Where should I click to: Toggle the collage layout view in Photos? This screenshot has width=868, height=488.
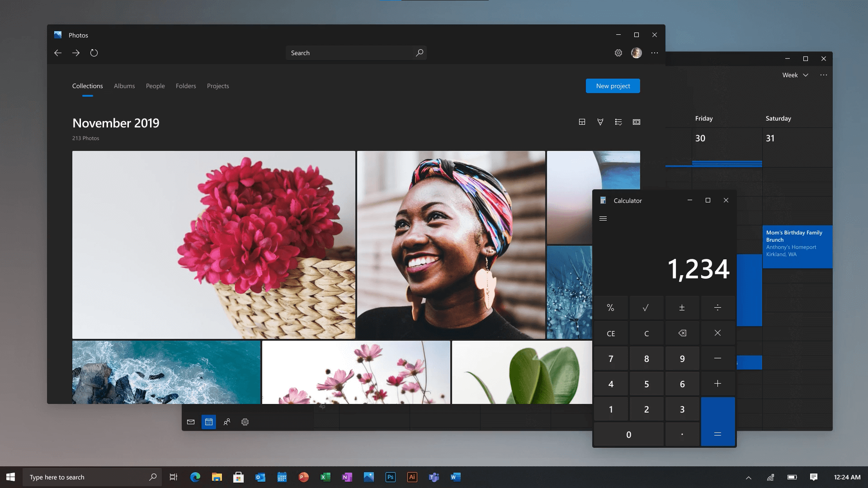pyautogui.click(x=582, y=122)
